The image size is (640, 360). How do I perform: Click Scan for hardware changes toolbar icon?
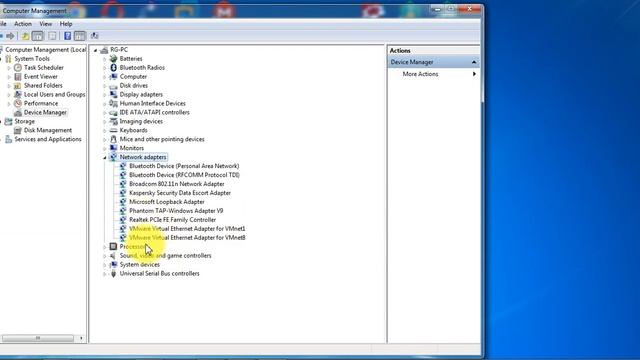click(94, 36)
